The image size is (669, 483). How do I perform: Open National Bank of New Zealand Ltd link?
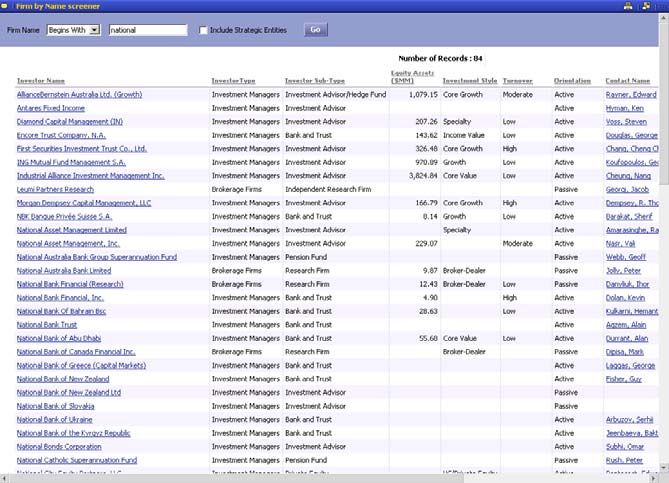click(69, 393)
